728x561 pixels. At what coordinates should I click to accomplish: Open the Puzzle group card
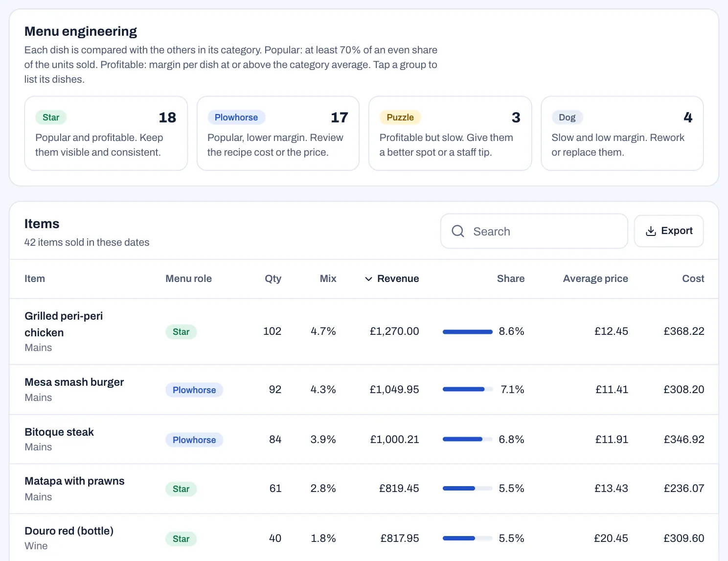click(450, 133)
